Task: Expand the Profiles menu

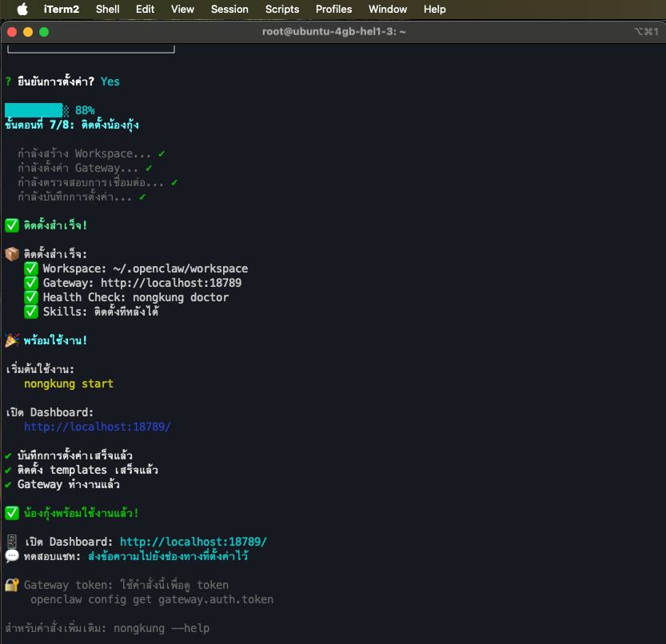Action: tap(333, 10)
